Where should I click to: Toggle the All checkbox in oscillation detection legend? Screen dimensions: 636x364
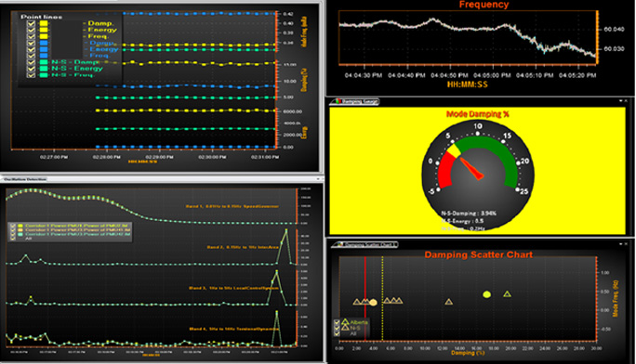(13, 239)
